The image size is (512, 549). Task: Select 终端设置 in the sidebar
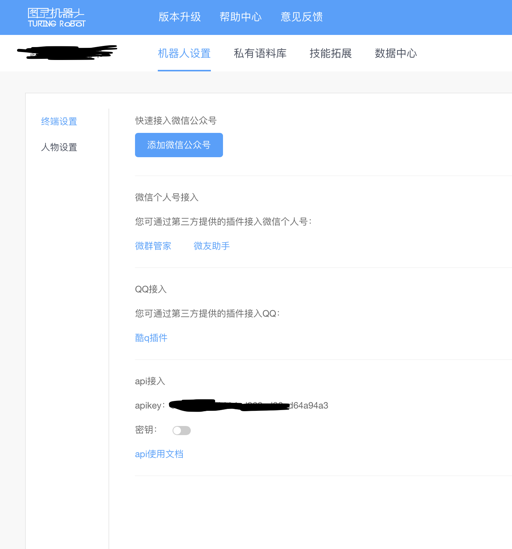pyautogui.click(x=59, y=121)
